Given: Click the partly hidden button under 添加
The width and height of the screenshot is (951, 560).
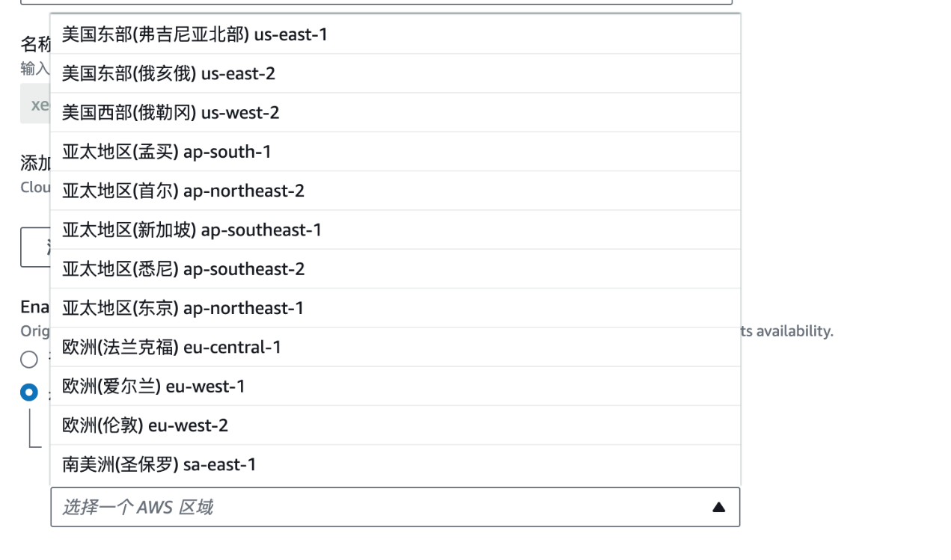Looking at the screenshot, I should [35, 247].
